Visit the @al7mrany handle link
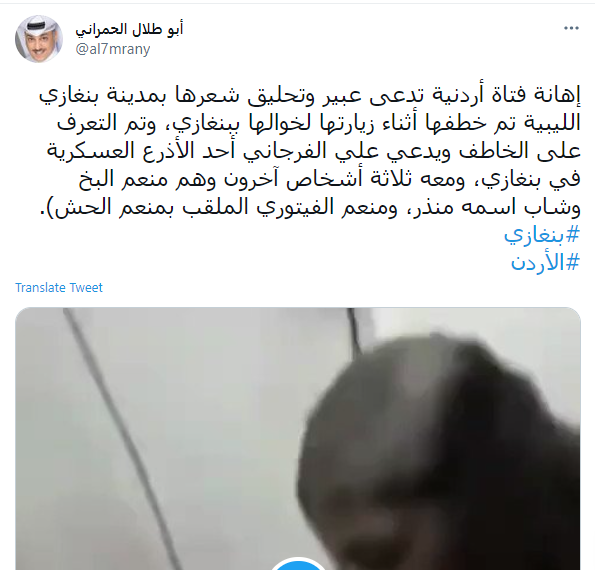This screenshot has height=570, width=595. (x=113, y=49)
